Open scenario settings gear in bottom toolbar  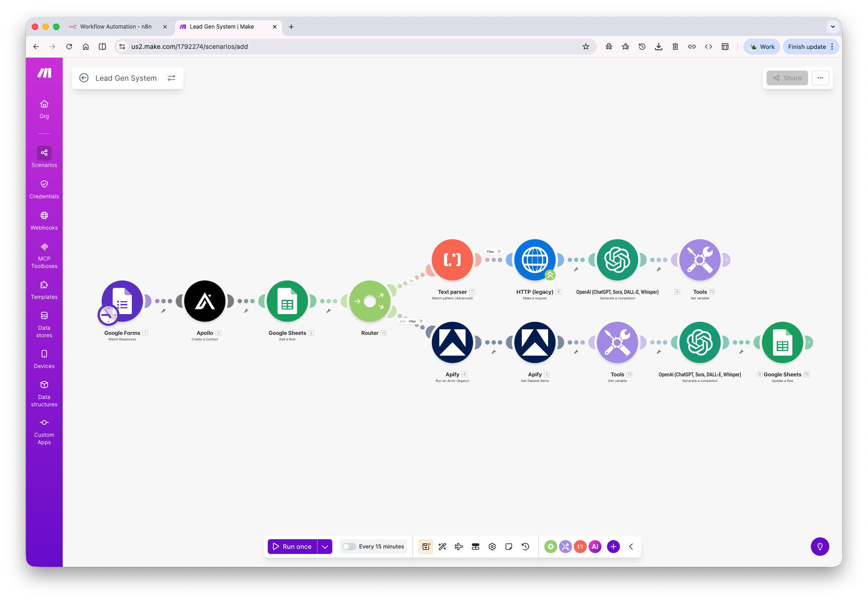492,547
